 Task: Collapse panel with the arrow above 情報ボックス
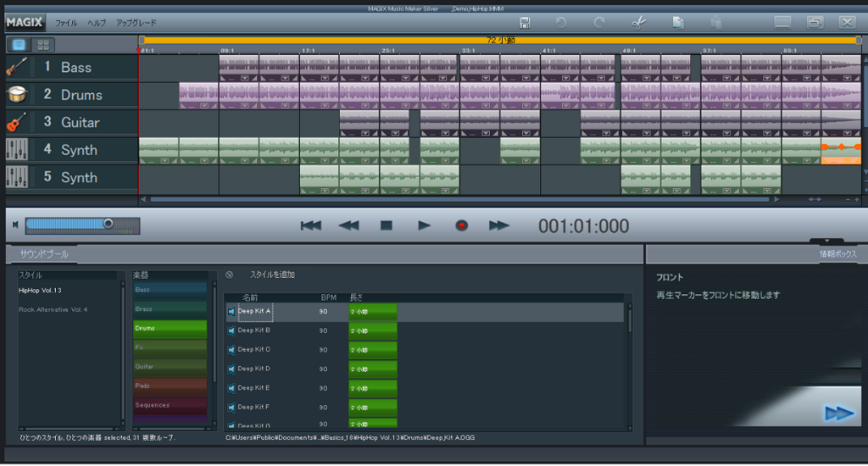click(826, 241)
